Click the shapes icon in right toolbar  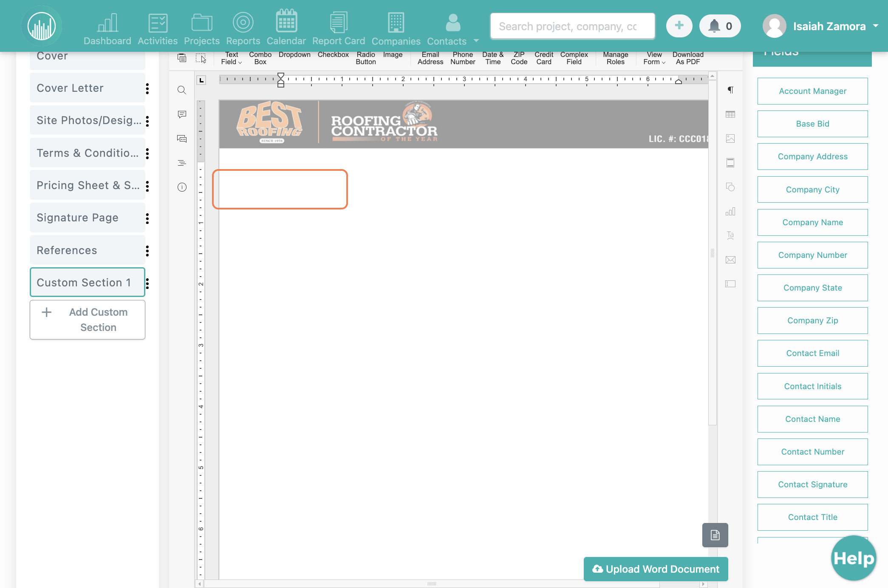pyautogui.click(x=730, y=187)
